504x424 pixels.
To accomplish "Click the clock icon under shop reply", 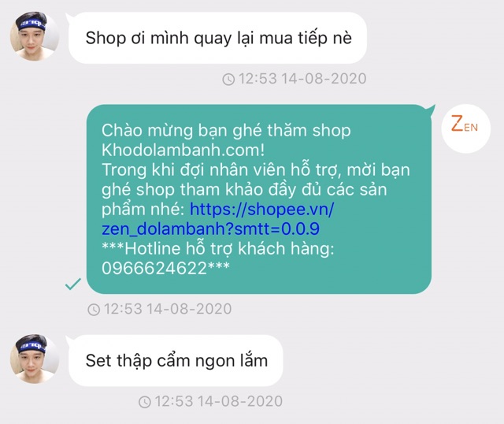I will pyautogui.click(x=94, y=310).
